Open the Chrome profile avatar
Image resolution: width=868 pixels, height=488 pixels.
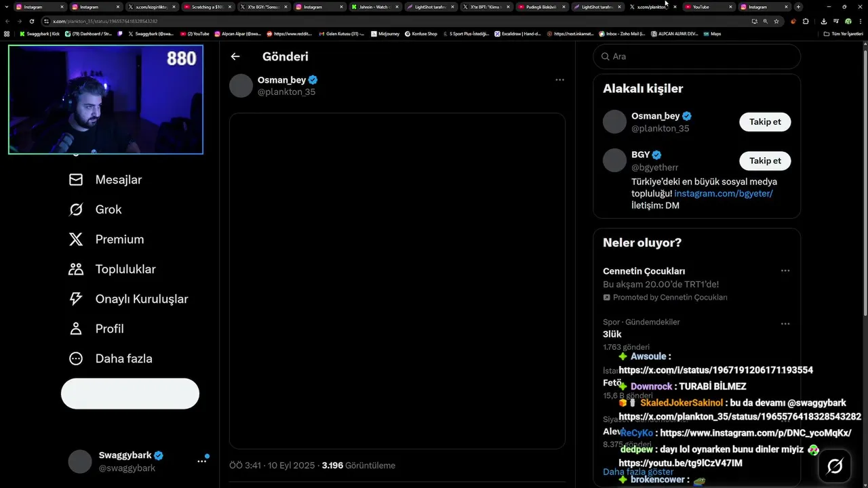[848, 21]
